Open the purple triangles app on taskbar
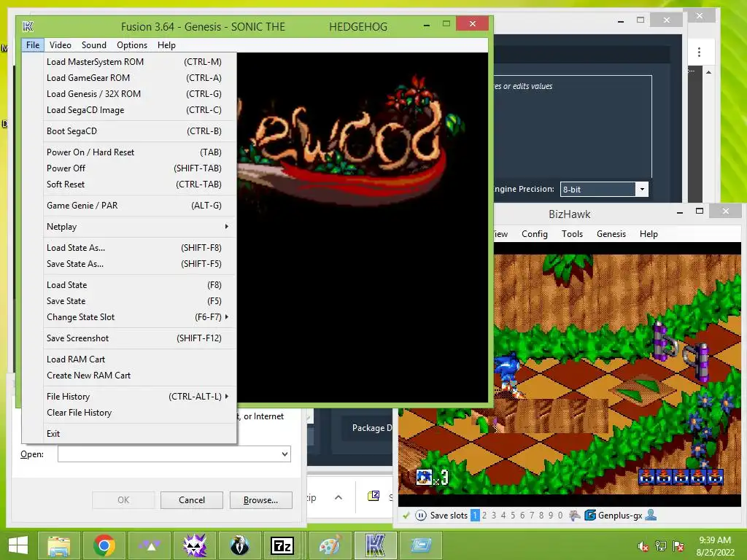This screenshot has width=747, height=560. (150, 545)
